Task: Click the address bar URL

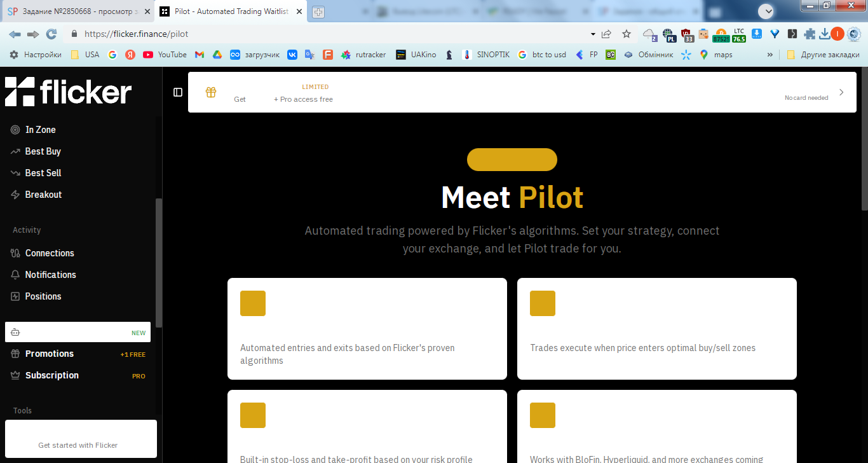Action: [x=137, y=34]
